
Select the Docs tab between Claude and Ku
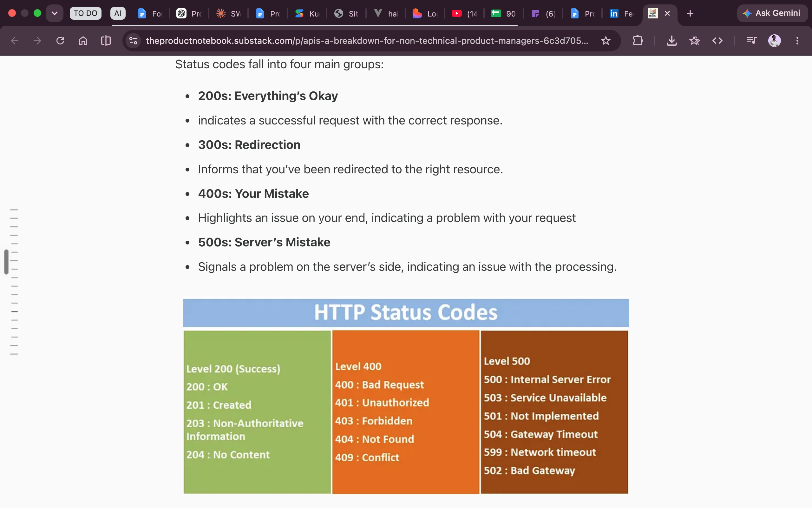point(268,13)
